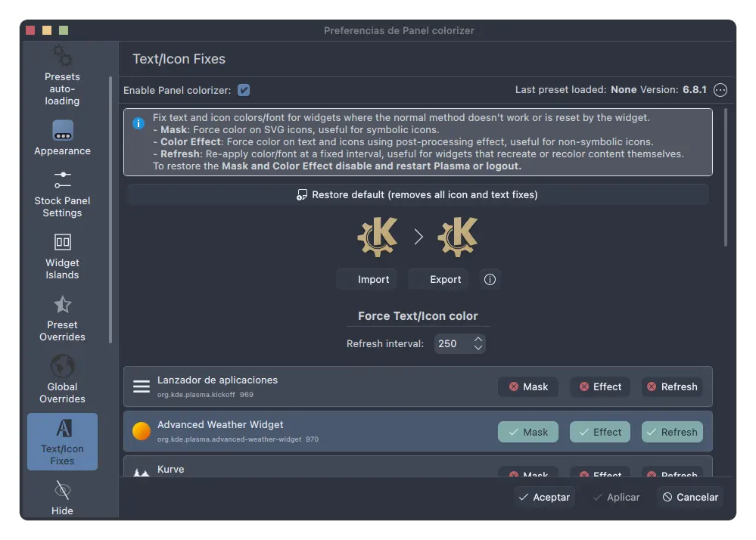Open the three-dots menu beside version
756x540 pixels.
pos(720,90)
